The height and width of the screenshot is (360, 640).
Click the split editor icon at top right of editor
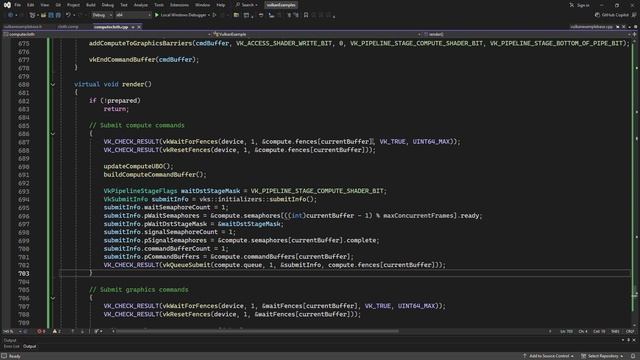pos(634,34)
